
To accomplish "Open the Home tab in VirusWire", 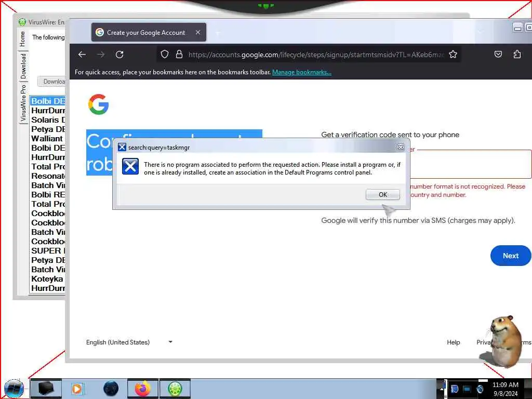I will (22, 38).
